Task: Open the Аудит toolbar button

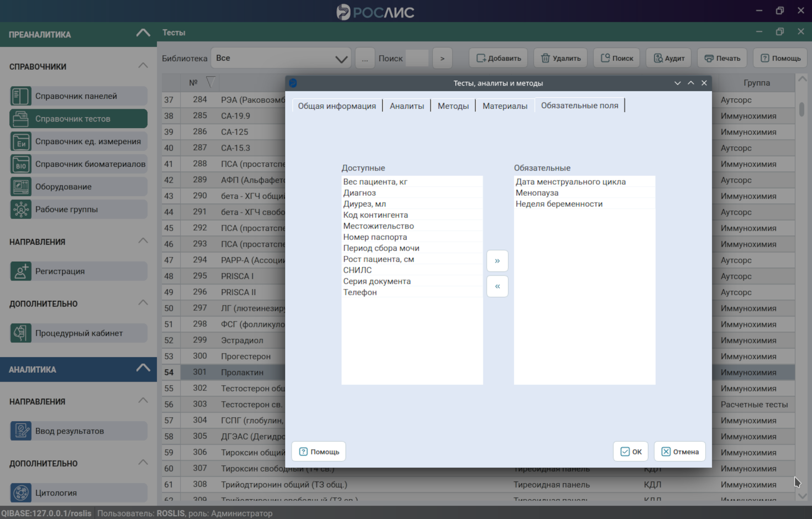Action: point(669,58)
